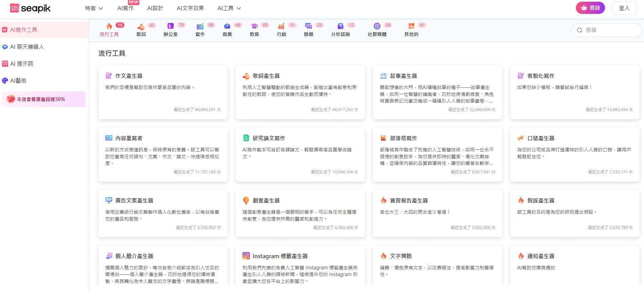The image size is (644, 291).
Task: Select the 分析諮詢 category icon
Action: coord(340,26)
